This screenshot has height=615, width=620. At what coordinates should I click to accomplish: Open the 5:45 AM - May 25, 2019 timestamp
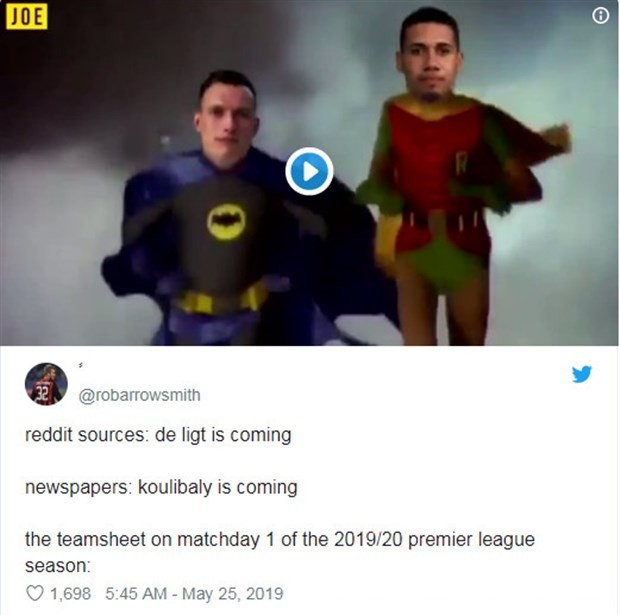point(194,594)
